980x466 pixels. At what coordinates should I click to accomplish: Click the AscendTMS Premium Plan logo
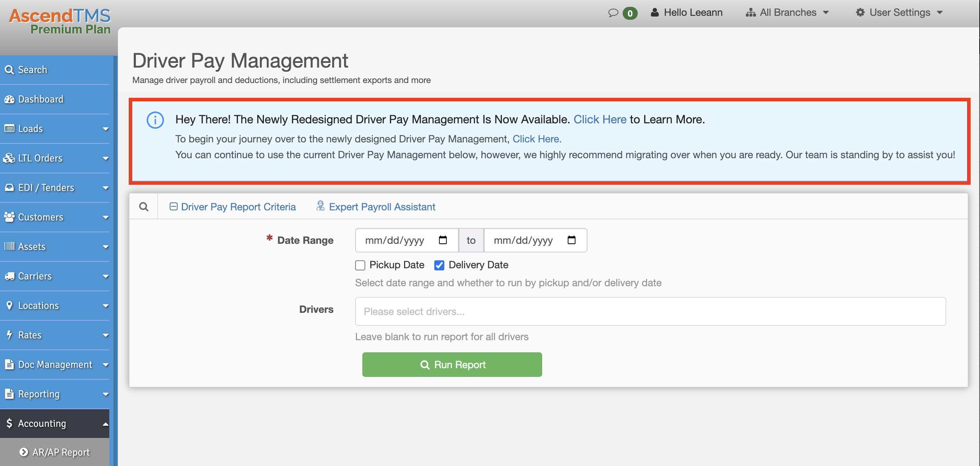point(60,21)
